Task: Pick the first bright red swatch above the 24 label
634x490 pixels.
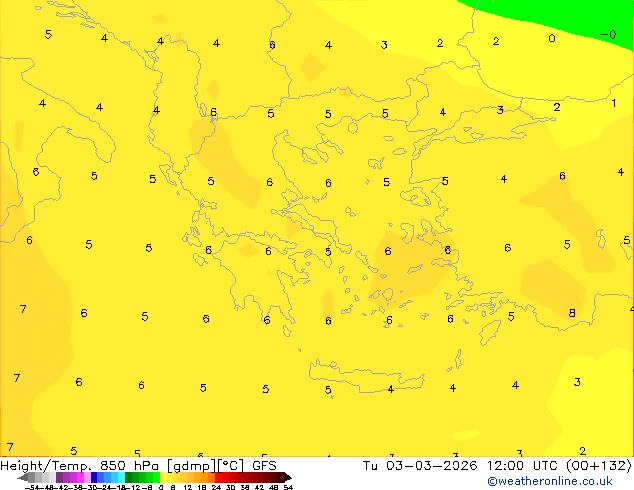Action: point(218,477)
